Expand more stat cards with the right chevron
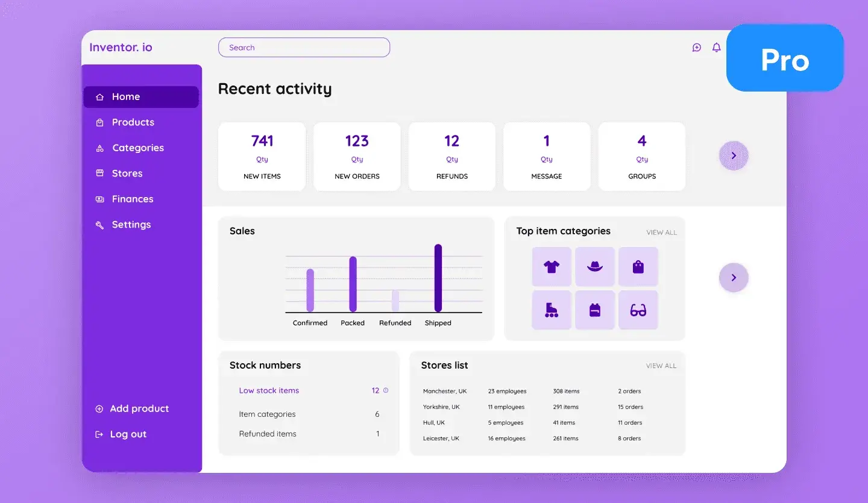 click(734, 155)
